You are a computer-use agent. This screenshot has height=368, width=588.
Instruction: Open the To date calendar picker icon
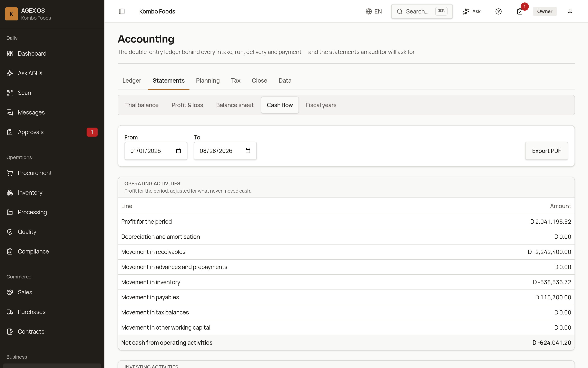tap(248, 151)
